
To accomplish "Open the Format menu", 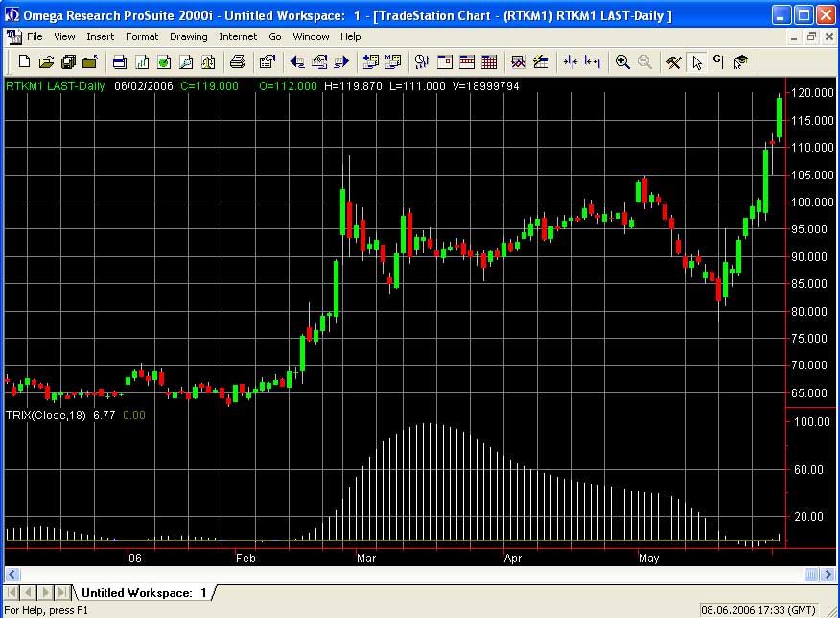I will click(x=141, y=36).
